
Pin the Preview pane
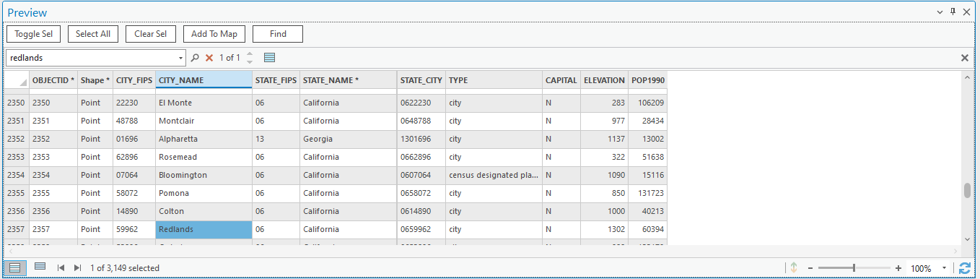tap(953, 12)
